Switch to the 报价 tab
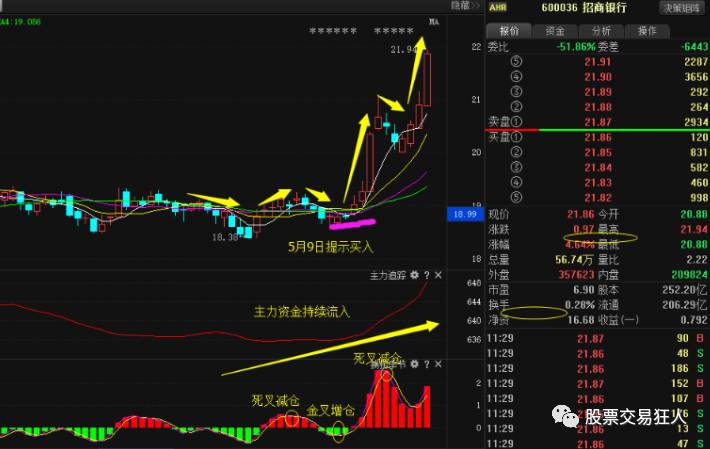The image size is (710, 449). [x=510, y=31]
